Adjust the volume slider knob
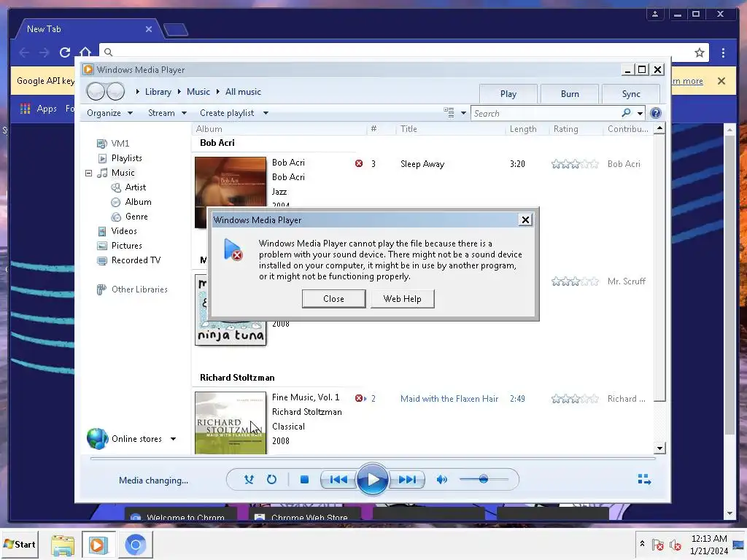The image size is (747, 560). 483,479
